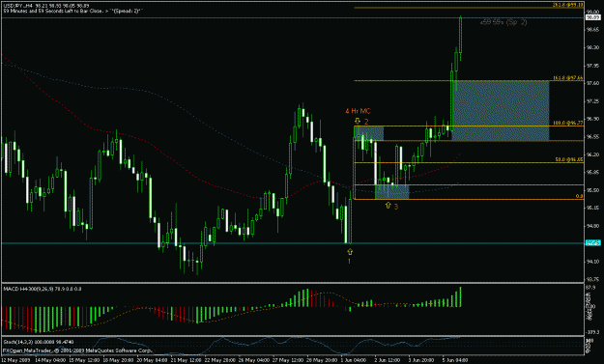The height and width of the screenshot is (364, 604).
Task: Click the 18 May 20:00 time label
Action: click(117, 360)
